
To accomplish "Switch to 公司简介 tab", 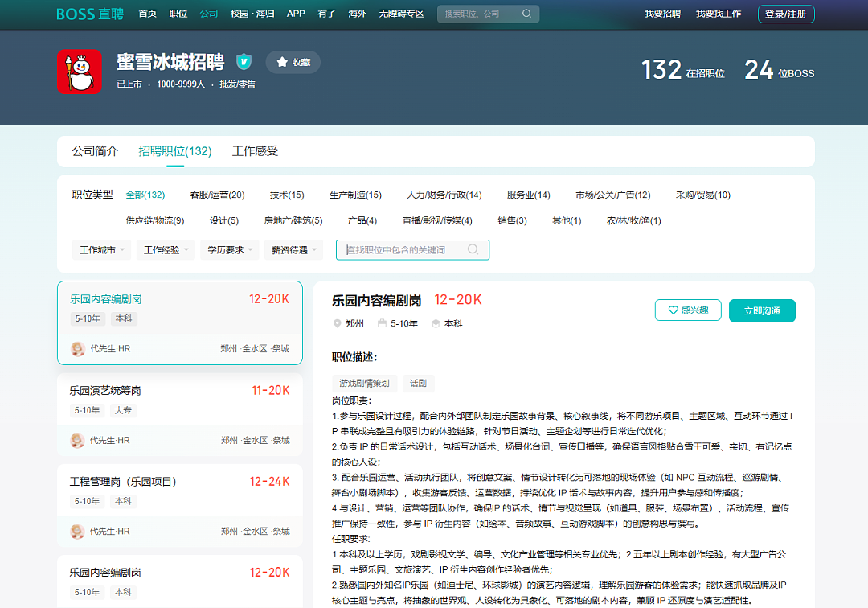I will click(x=95, y=151).
